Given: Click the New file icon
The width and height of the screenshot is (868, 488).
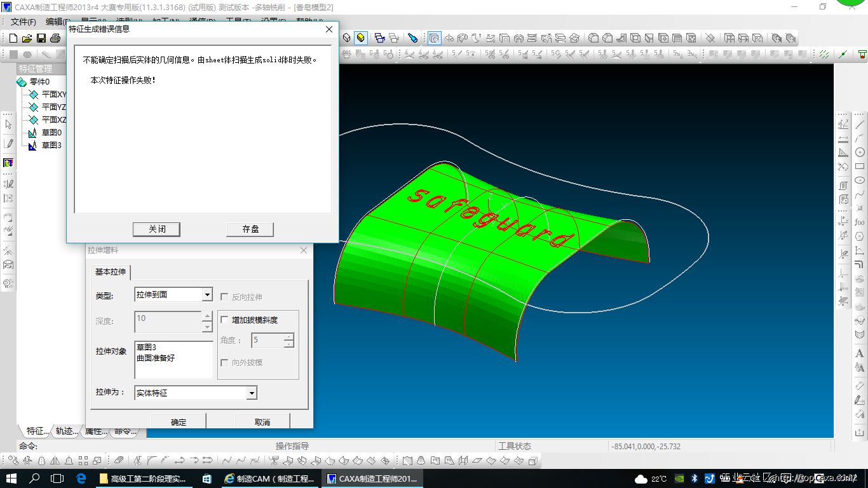Looking at the screenshot, I should (x=13, y=38).
